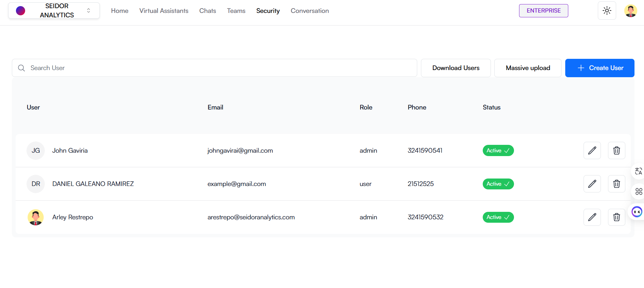Delete DANIEL GALEANO RAMIREZ via trash icon

point(617,184)
